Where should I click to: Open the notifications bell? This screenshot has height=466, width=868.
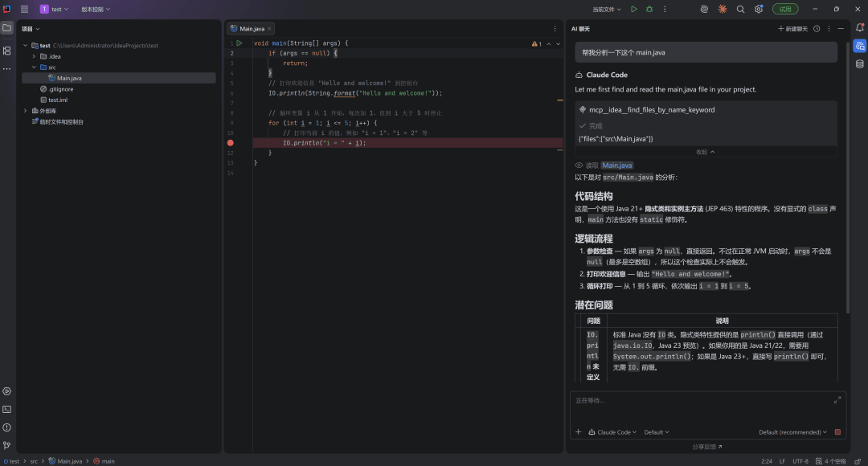coord(860,27)
